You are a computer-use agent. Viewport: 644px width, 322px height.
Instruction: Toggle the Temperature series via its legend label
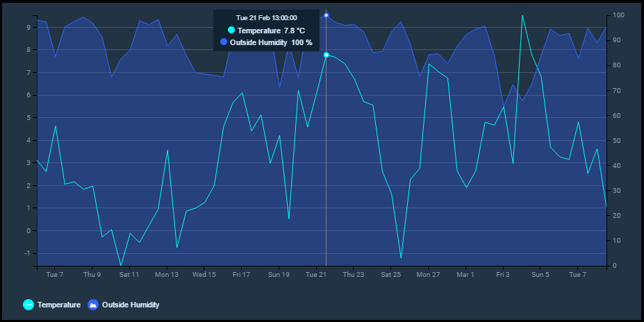pyautogui.click(x=58, y=305)
